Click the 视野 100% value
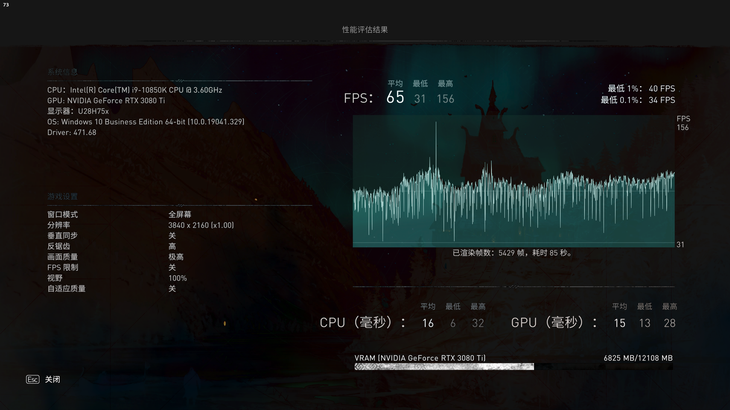 click(x=177, y=278)
